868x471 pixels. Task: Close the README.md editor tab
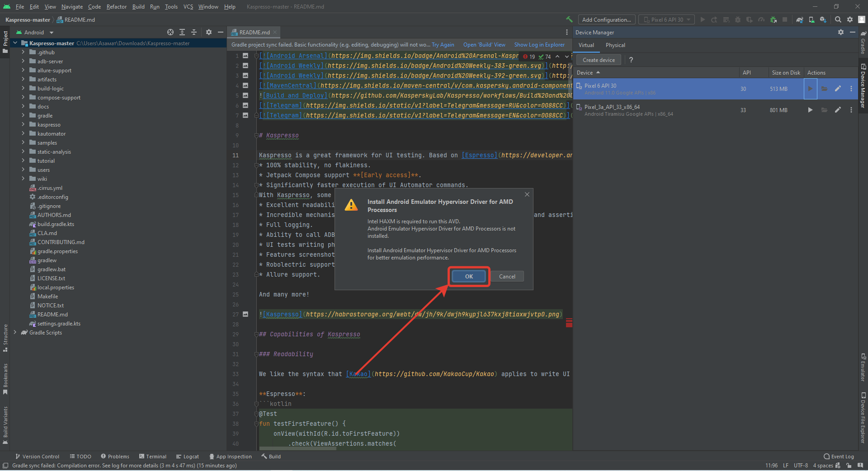(275, 32)
